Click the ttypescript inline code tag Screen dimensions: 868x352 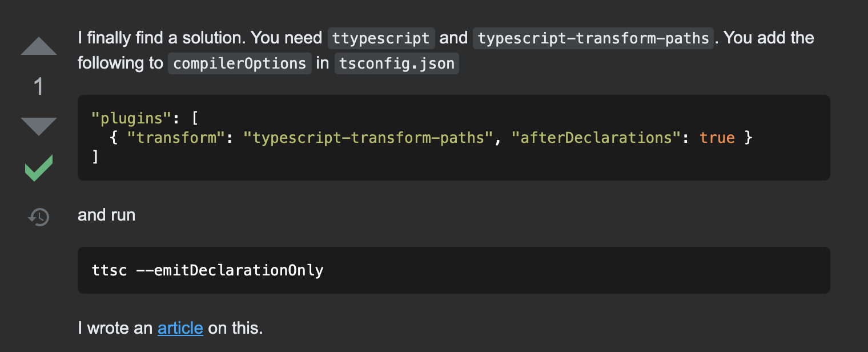(x=381, y=38)
